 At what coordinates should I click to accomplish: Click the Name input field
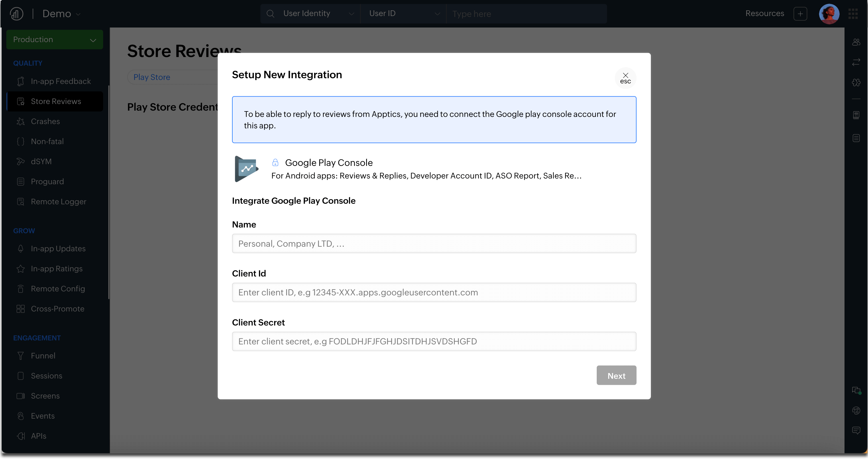(434, 244)
